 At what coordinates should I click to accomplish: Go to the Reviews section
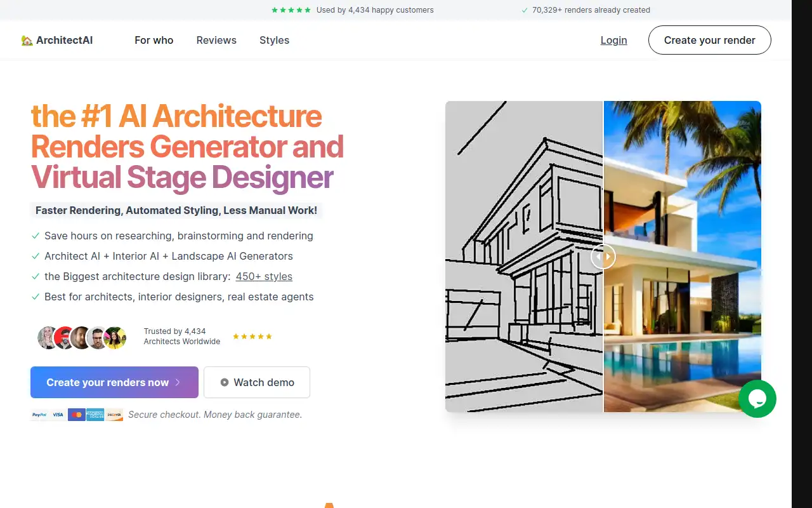click(216, 41)
